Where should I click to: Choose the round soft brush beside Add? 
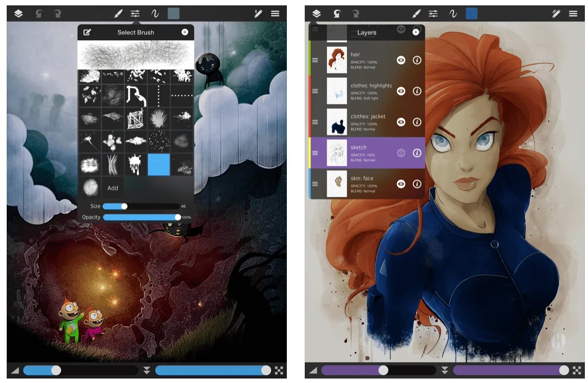point(90,188)
